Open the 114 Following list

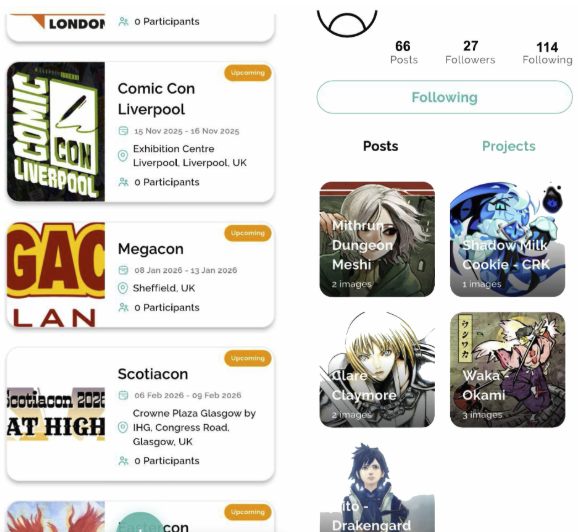tap(547, 53)
